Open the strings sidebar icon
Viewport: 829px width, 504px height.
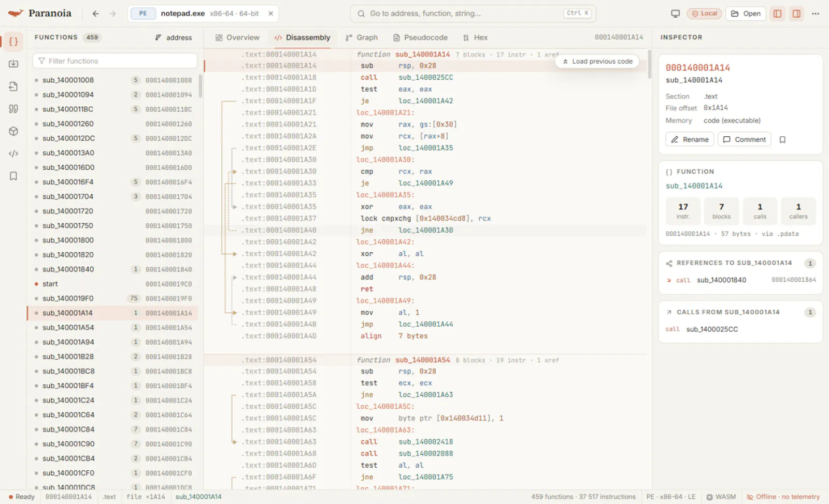[x=13, y=109]
